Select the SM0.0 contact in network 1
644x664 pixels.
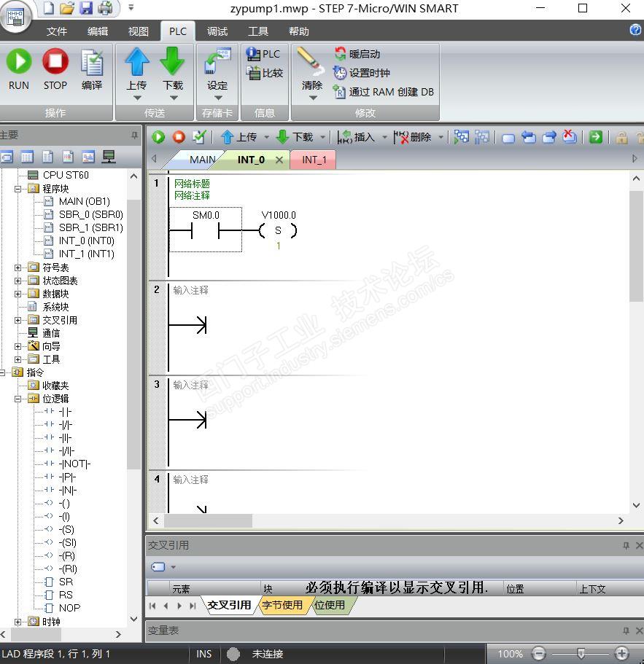[206, 230]
